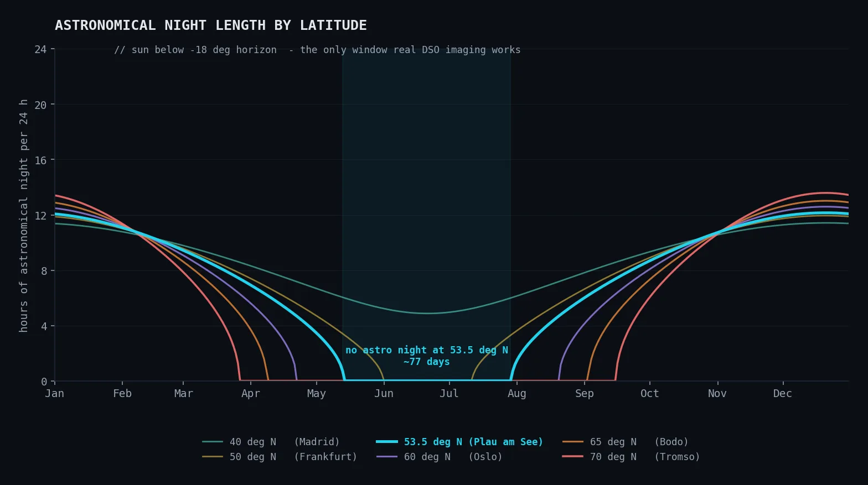Click the '20' y-axis tick label
This screenshot has height=485, width=868.
pyautogui.click(x=40, y=105)
